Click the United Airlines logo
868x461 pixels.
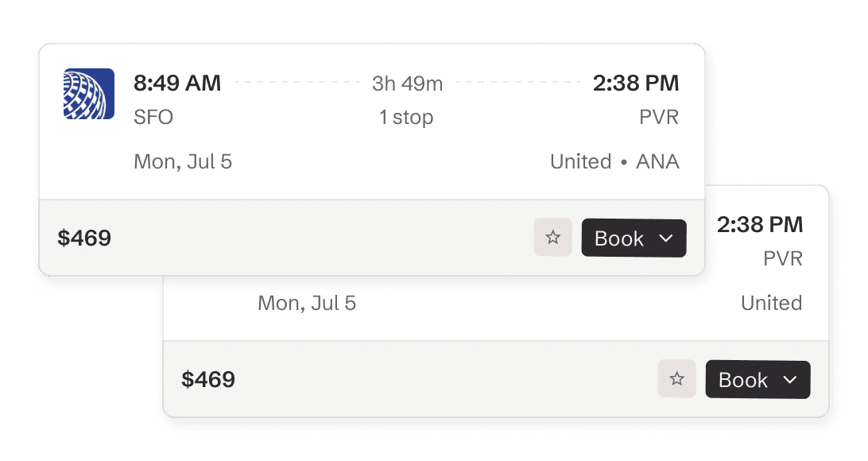[x=89, y=94]
